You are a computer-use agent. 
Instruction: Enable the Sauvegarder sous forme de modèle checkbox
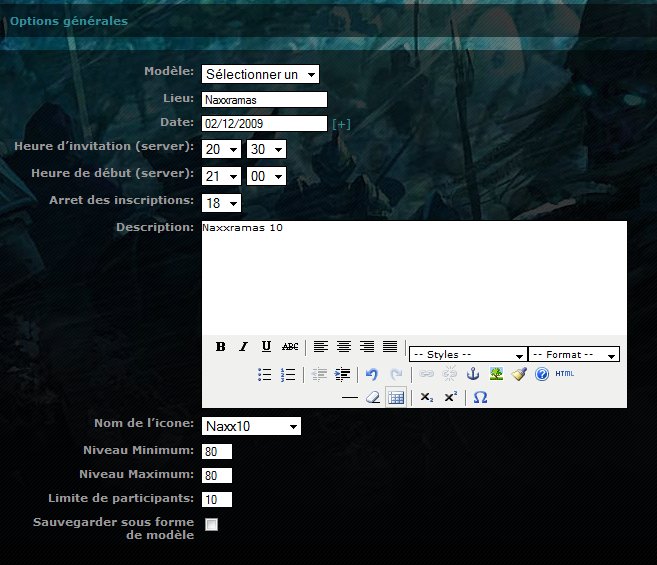[x=211, y=525]
